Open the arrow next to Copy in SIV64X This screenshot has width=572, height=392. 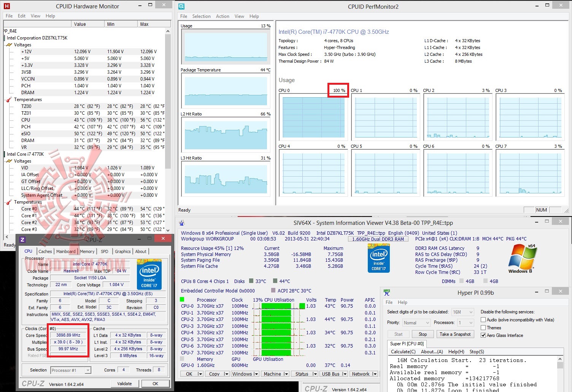[226, 374]
